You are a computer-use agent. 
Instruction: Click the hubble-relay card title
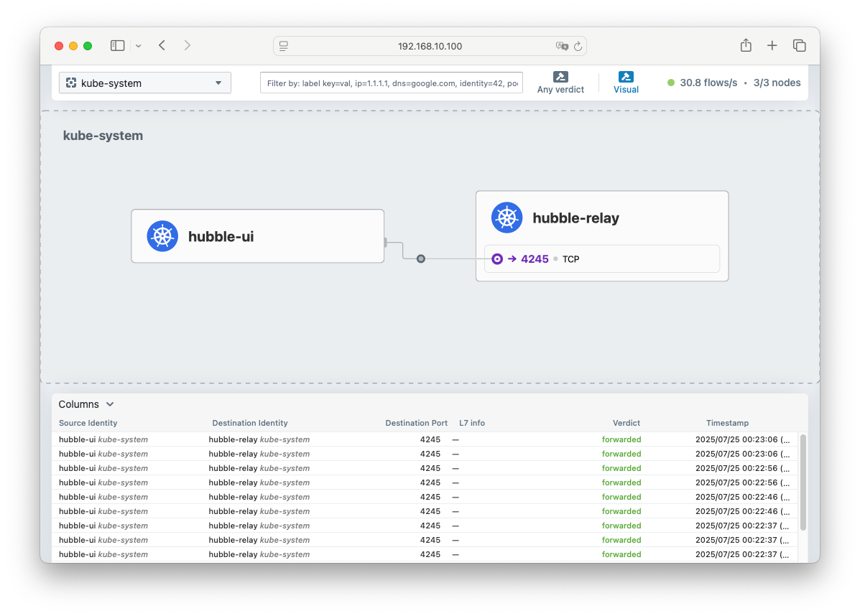click(576, 218)
